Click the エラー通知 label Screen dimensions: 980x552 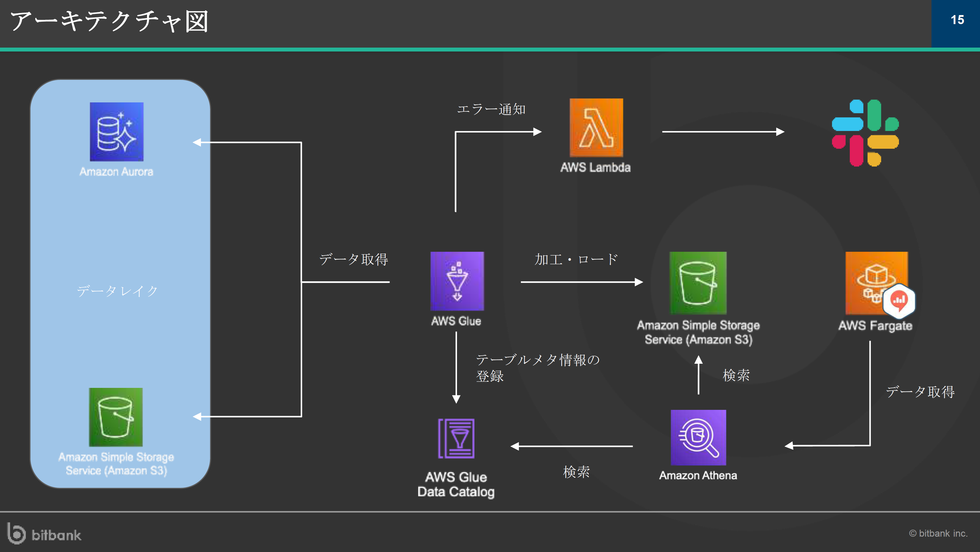[491, 110]
